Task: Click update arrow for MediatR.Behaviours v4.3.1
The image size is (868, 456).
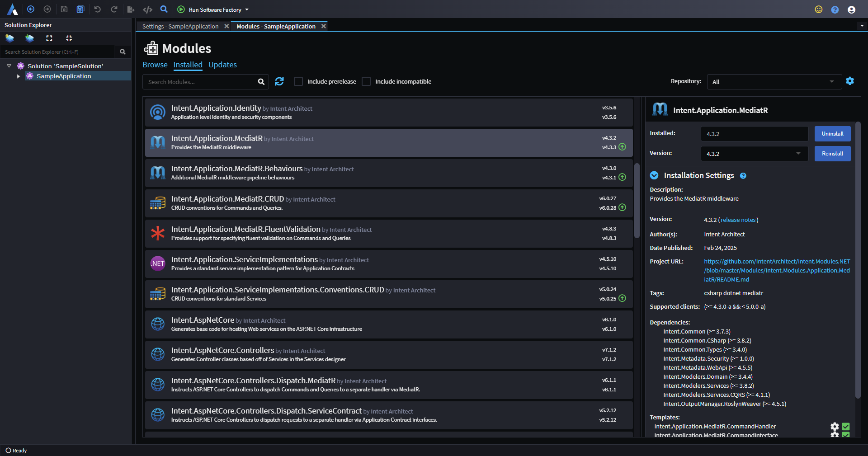Action: coord(622,177)
